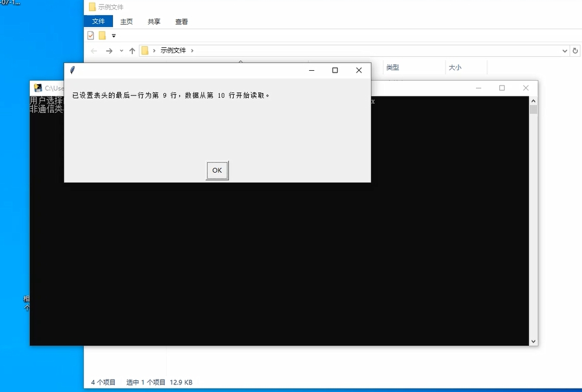The height and width of the screenshot is (392, 582).
Task: Close the message dialog window
Action: pyautogui.click(x=358, y=70)
